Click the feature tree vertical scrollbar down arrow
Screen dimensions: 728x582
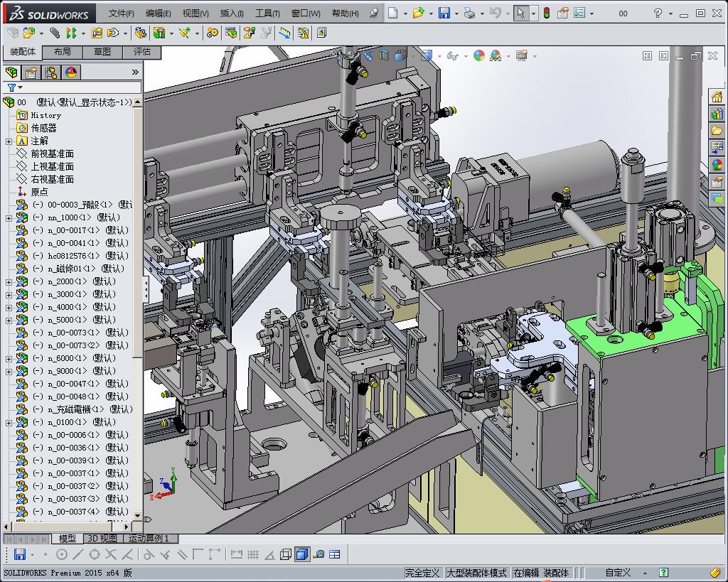point(137,515)
